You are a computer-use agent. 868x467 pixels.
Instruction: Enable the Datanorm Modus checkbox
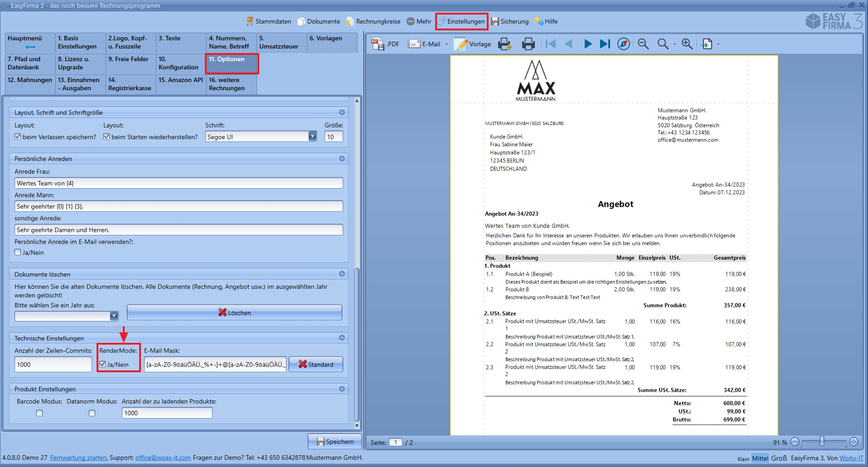click(x=92, y=413)
